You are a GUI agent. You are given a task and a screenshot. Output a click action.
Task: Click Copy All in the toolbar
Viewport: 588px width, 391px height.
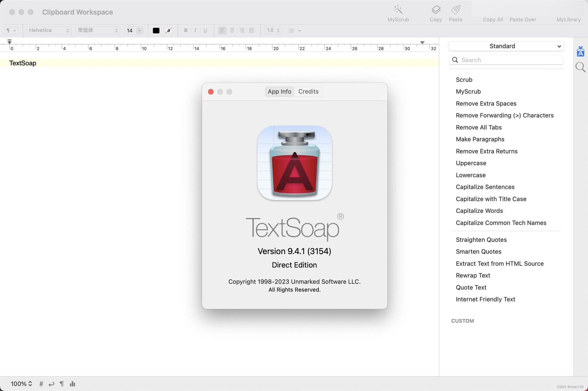(493, 20)
